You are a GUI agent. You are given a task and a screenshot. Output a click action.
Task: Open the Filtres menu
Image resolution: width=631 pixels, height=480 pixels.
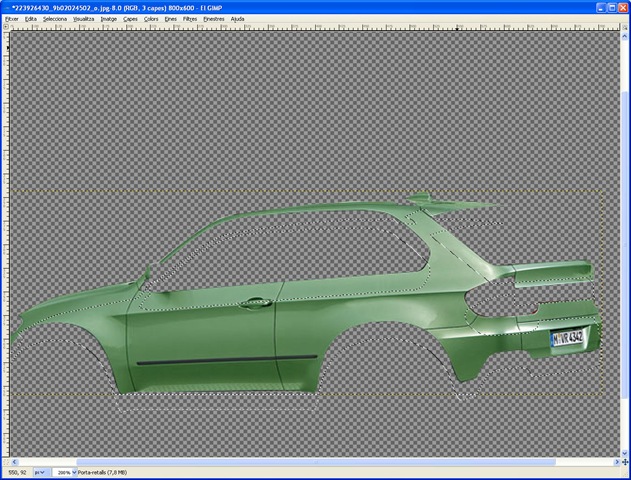(190, 19)
